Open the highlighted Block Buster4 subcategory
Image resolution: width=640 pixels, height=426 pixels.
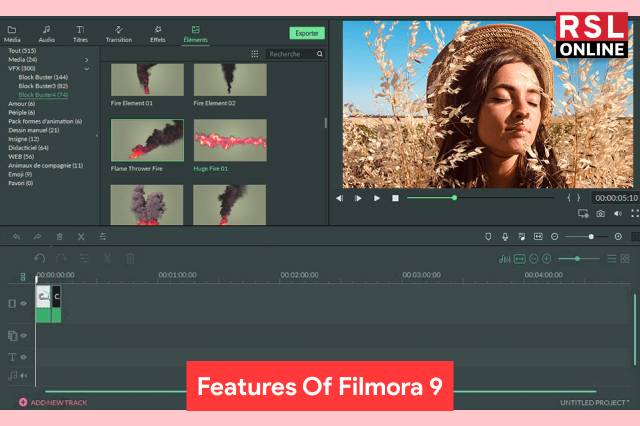(43, 95)
